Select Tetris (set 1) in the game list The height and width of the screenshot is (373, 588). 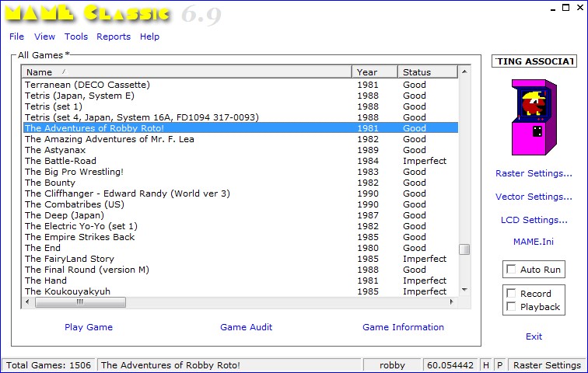pos(54,106)
